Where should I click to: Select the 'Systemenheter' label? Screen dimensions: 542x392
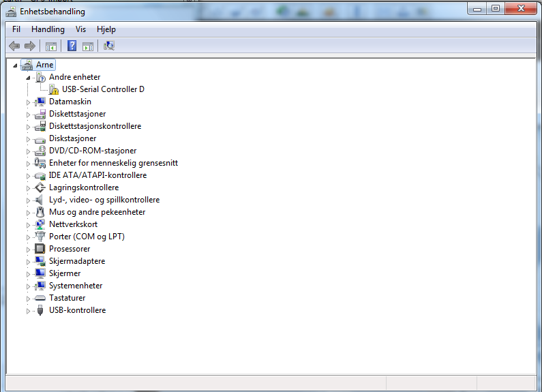coord(76,286)
